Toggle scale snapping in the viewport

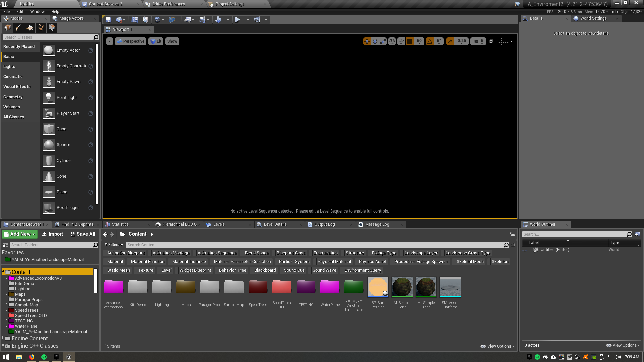450,41
